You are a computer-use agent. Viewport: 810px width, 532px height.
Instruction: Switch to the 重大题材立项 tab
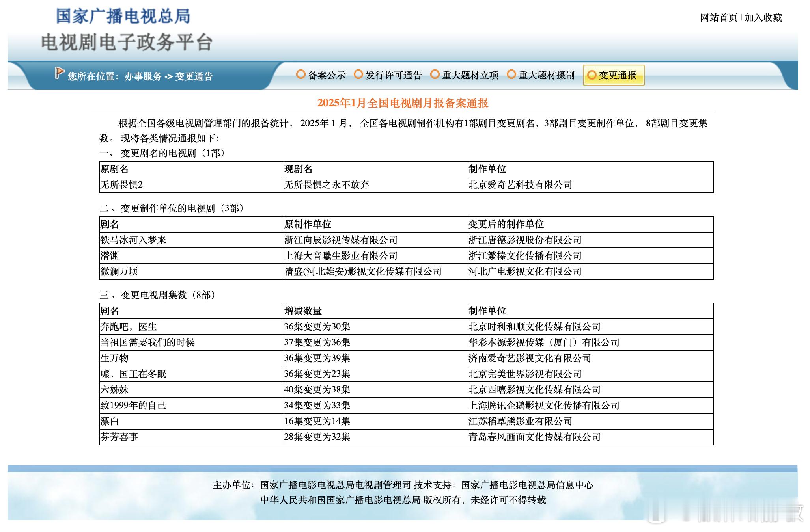[x=470, y=75]
